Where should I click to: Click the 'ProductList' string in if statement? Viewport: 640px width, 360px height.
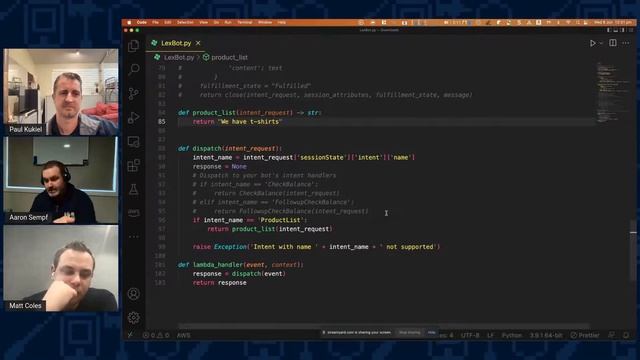click(x=281, y=220)
